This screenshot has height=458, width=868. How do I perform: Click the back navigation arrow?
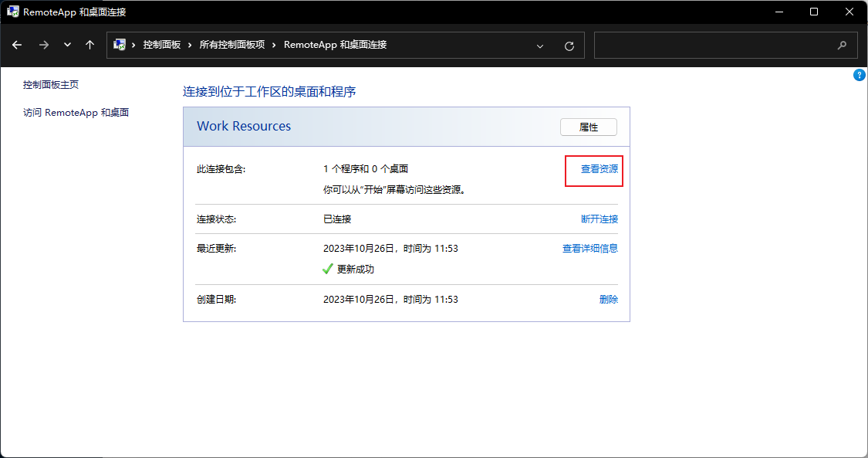click(x=17, y=45)
